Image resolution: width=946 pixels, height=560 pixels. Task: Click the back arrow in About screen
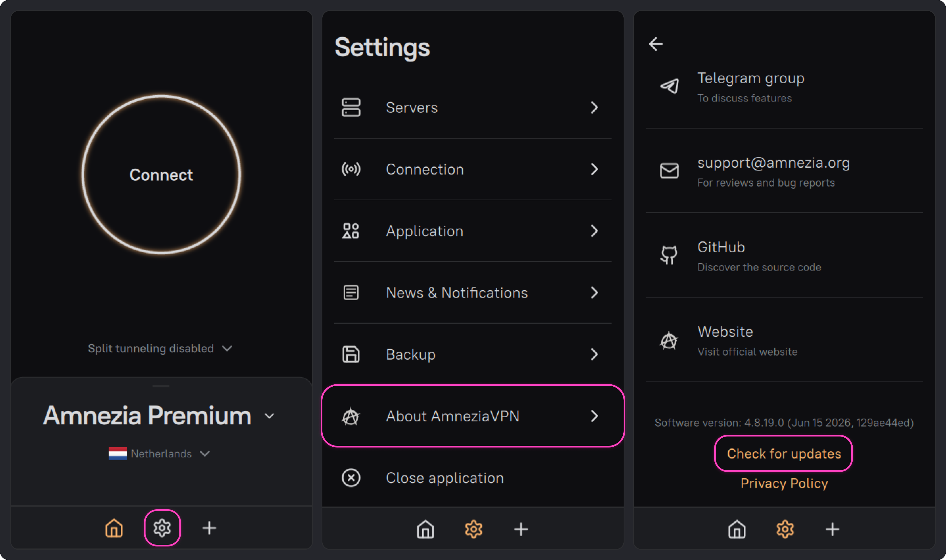coord(656,44)
